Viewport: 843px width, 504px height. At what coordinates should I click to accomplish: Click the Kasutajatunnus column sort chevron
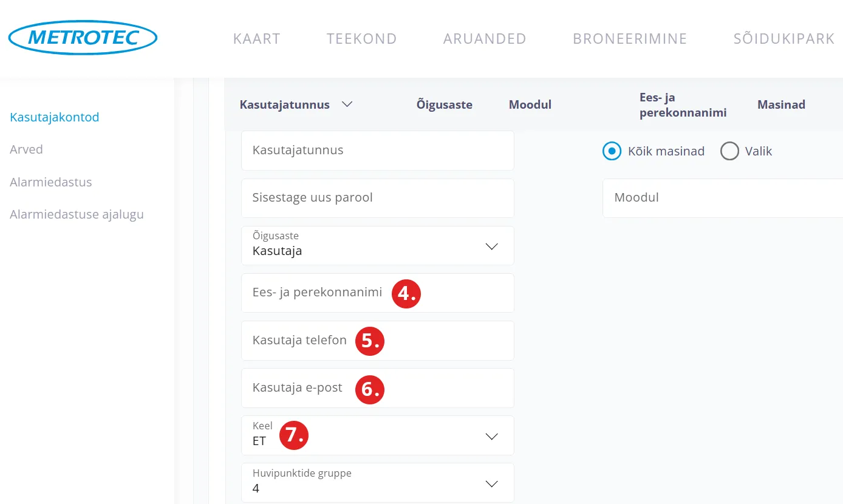pos(347,104)
